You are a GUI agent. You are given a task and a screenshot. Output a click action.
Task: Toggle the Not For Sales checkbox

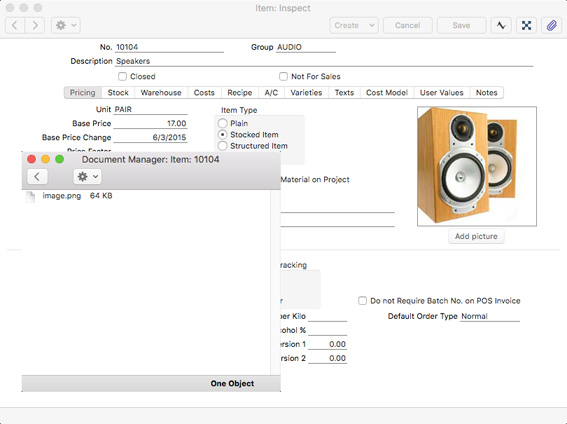tap(284, 77)
